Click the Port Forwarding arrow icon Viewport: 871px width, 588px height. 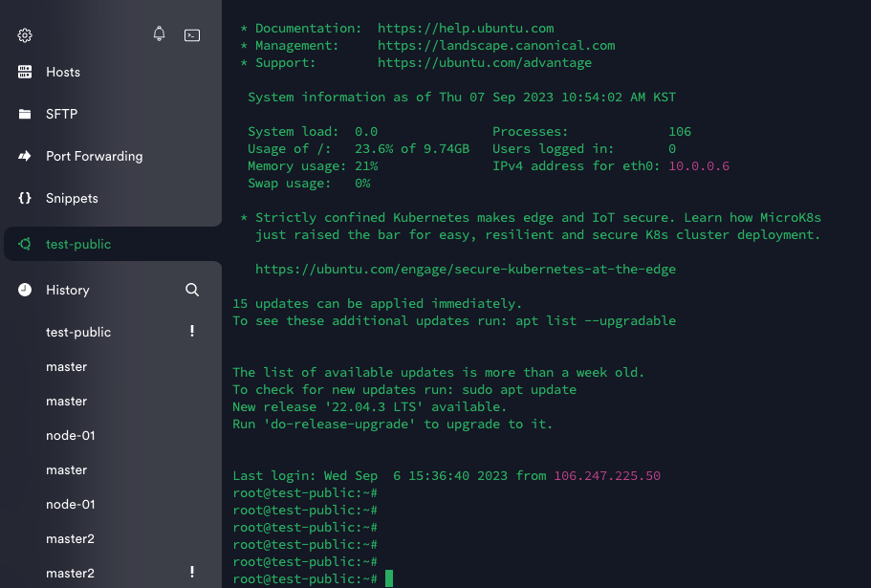(25, 156)
